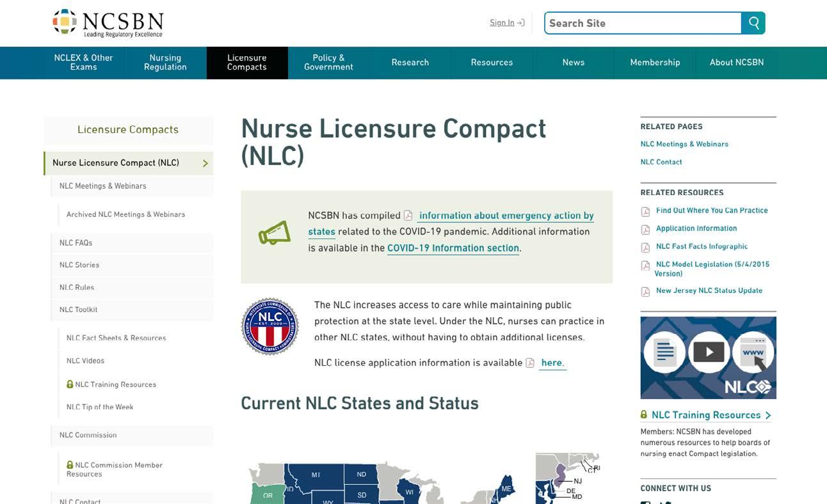
Task: Click the North Dakota (ND) state on map
Action: 362,474
